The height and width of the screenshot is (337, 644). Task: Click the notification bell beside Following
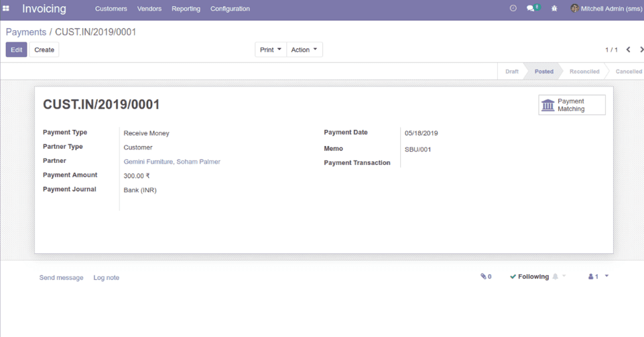click(x=556, y=276)
